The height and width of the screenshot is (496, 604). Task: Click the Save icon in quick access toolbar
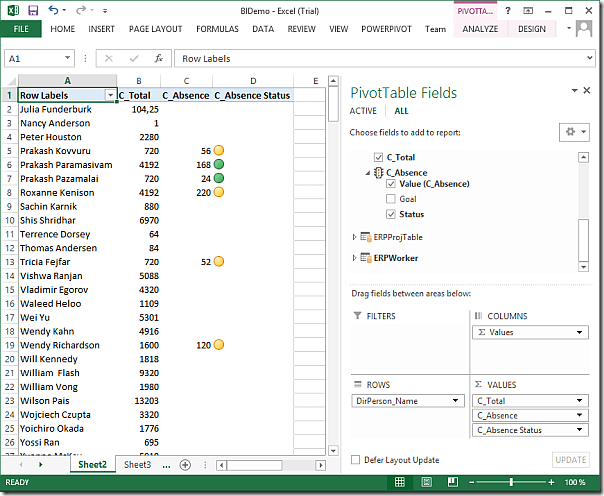[32, 10]
